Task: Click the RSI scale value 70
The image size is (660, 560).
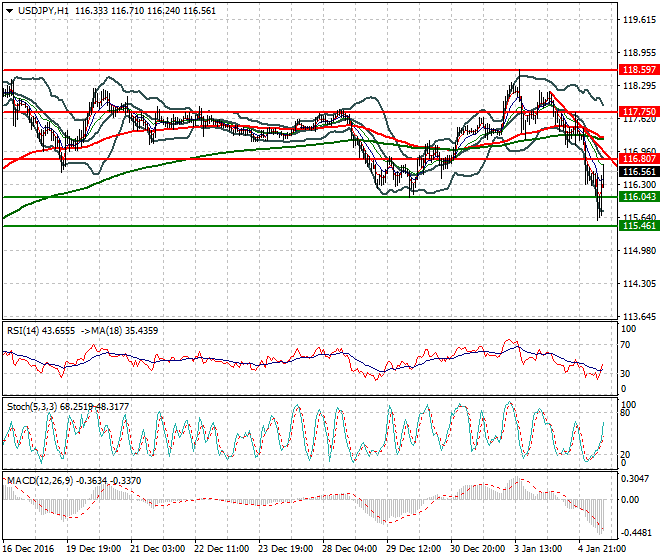Action: click(625, 345)
